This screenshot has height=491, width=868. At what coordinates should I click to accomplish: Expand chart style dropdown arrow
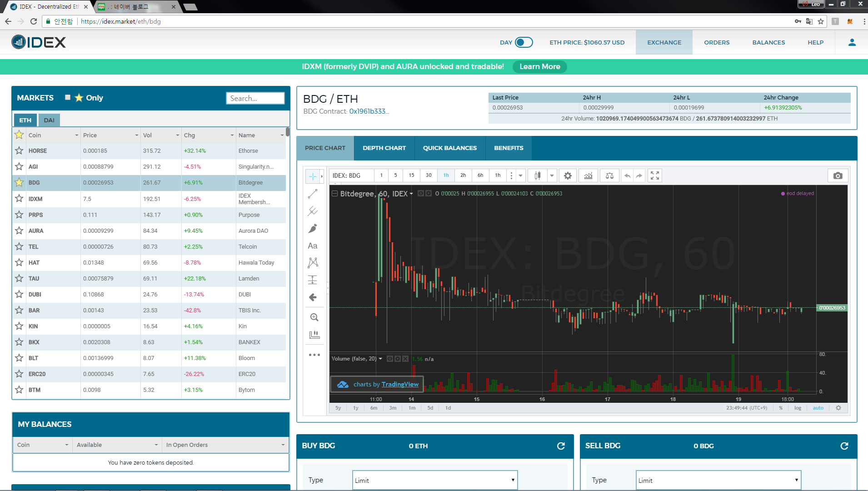click(x=552, y=175)
